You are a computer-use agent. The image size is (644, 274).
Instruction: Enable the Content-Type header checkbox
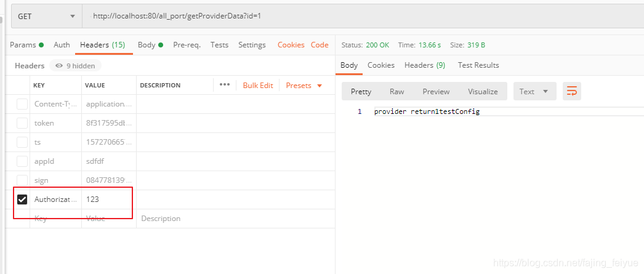click(22, 104)
